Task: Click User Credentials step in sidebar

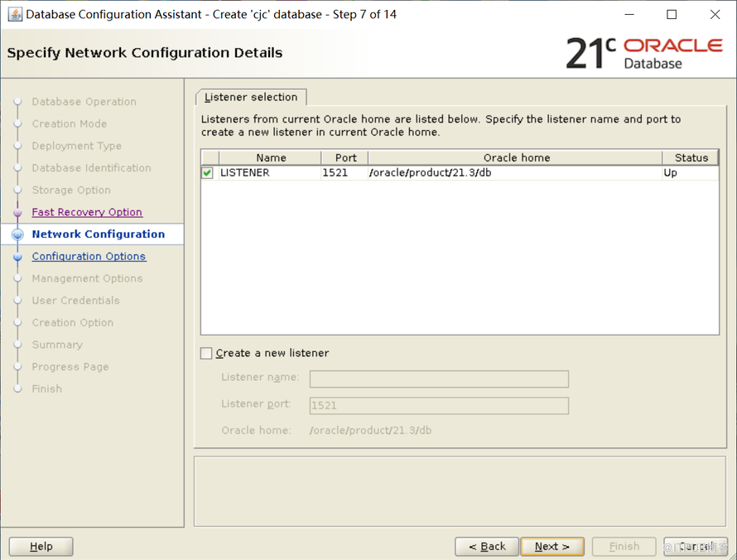Action: click(75, 301)
